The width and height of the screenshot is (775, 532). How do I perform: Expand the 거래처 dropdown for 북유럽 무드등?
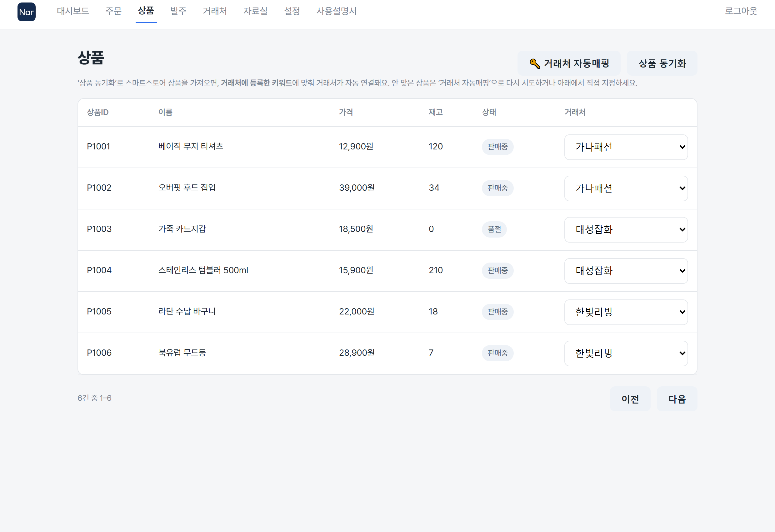click(626, 353)
